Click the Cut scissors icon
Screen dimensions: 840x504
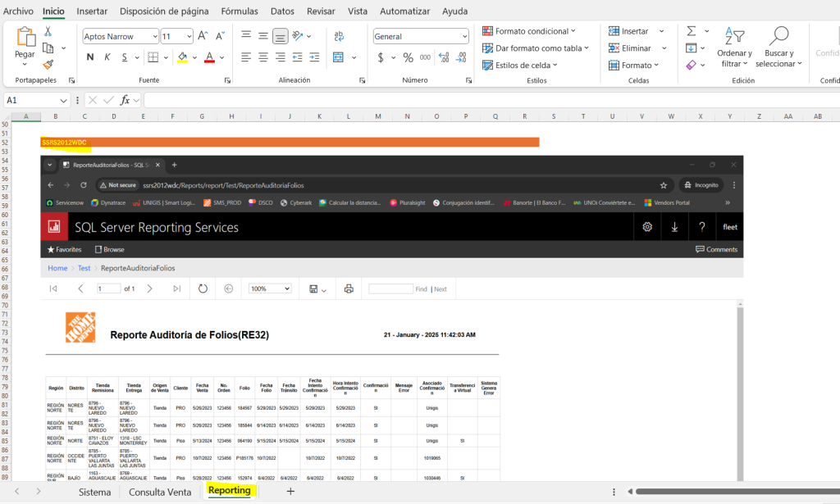point(48,32)
